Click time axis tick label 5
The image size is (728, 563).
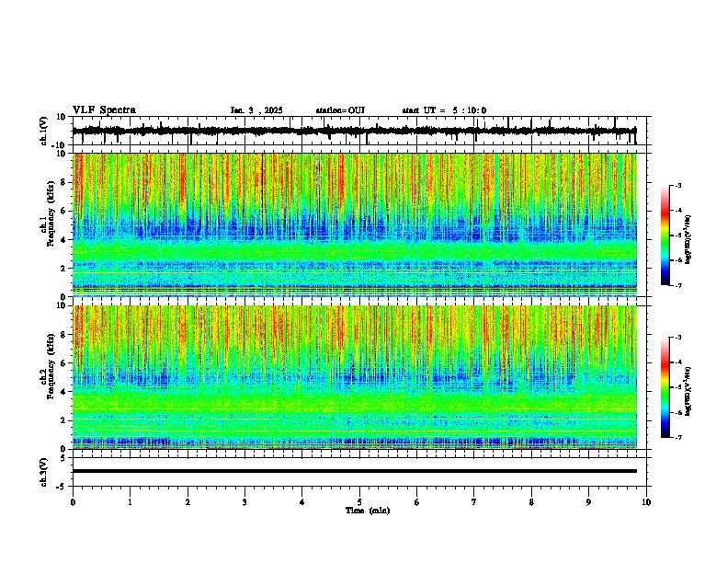(x=359, y=502)
